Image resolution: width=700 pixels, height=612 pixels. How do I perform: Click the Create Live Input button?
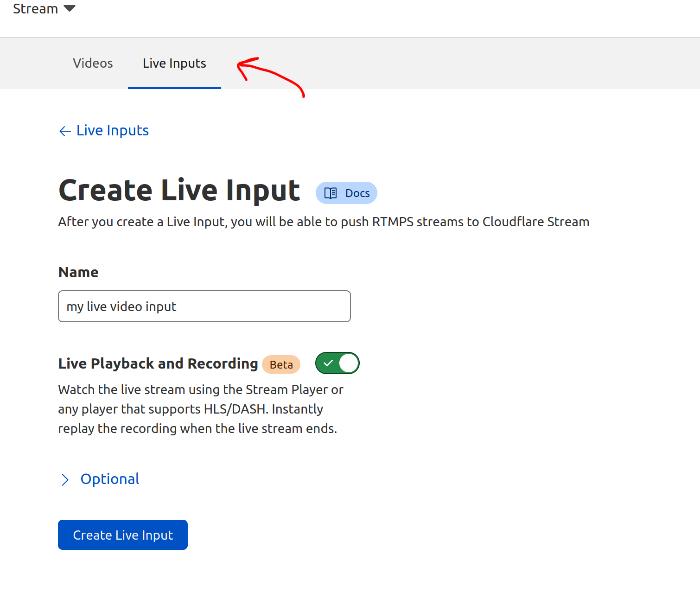tap(123, 535)
